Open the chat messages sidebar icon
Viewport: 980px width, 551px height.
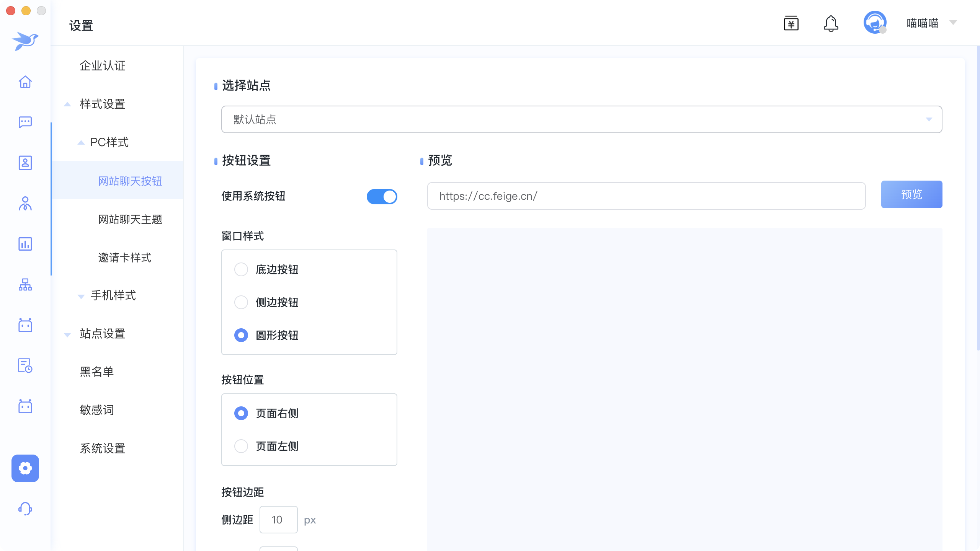25,122
